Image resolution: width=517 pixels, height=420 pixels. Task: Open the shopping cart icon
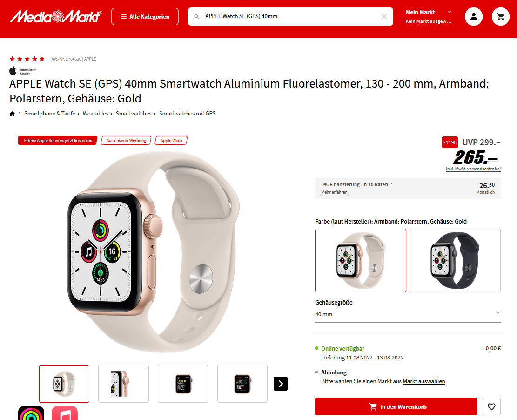coord(501,16)
